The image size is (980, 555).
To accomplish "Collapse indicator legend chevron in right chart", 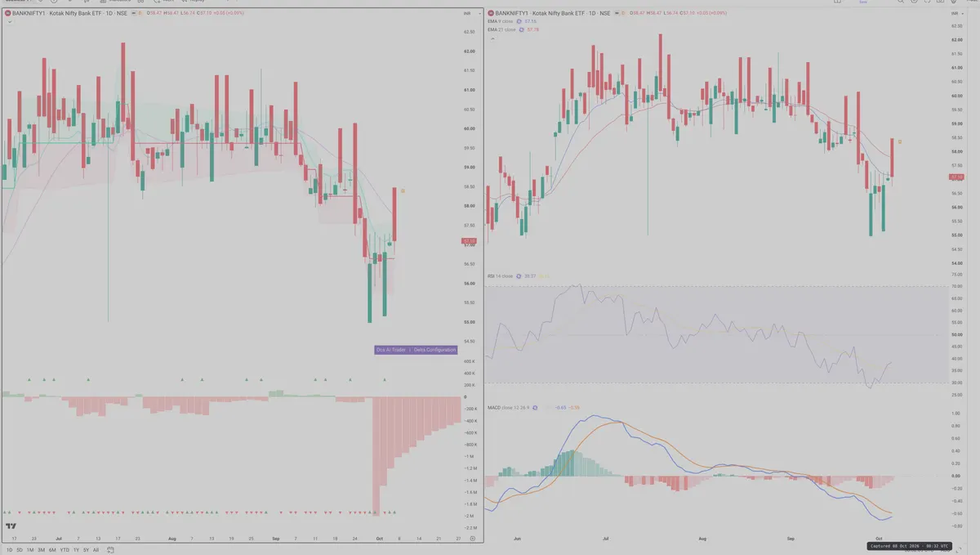I will coord(492,37).
